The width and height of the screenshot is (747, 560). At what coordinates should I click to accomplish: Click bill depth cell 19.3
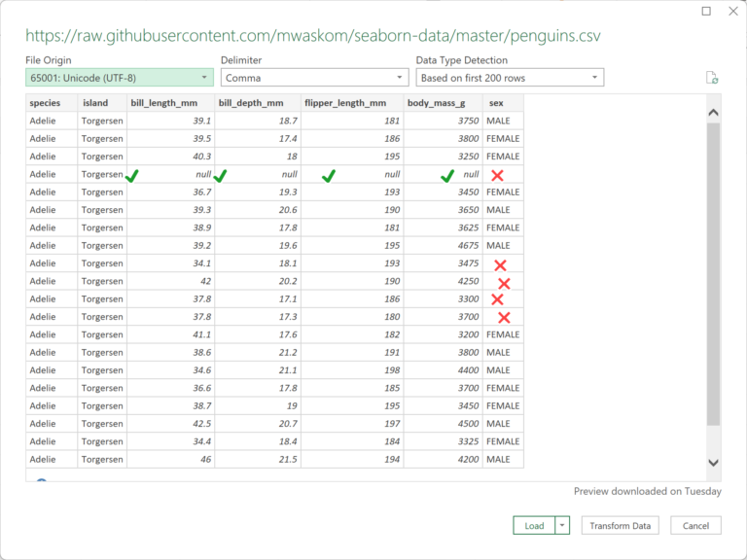point(258,192)
